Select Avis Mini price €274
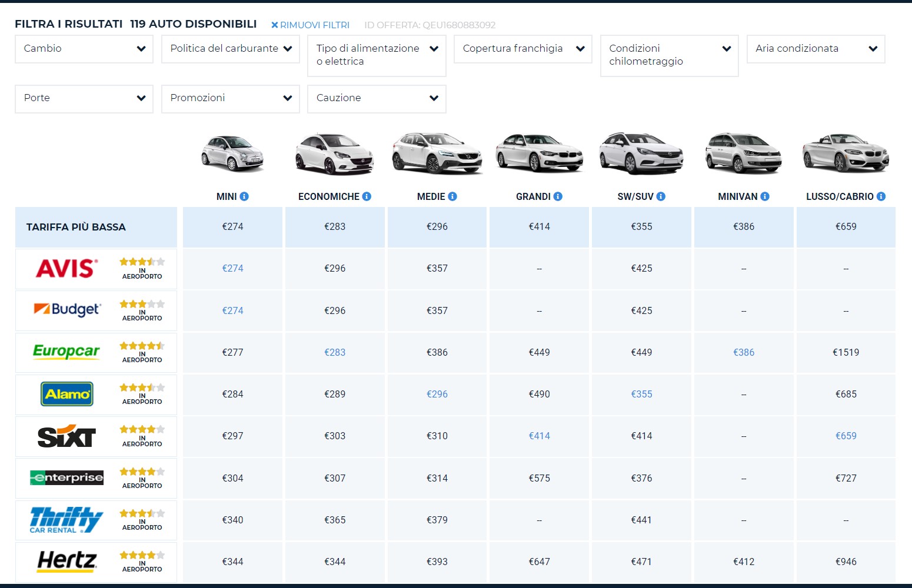The width and height of the screenshot is (912, 588). pos(232,268)
